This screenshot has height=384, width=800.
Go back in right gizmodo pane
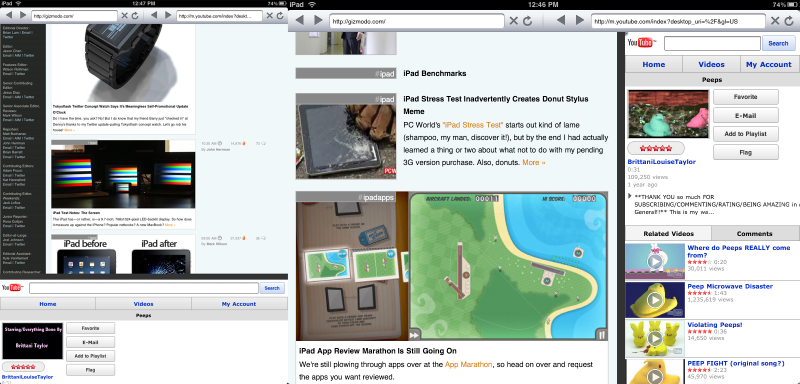pos(300,21)
